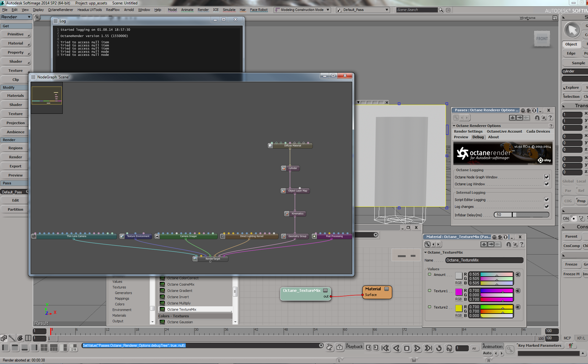588x364 pixels.
Task: Click the Octane TextureMix list item icon
Action: (x=162, y=309)
